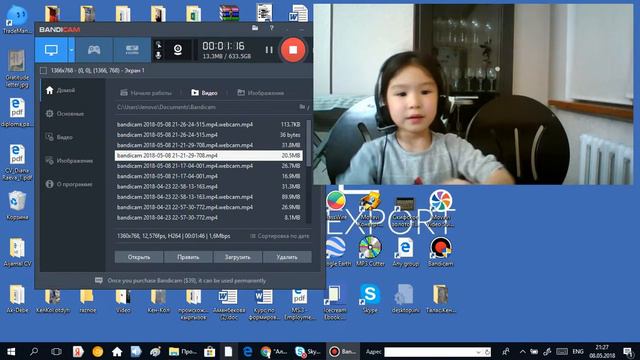Select Bandicam screen recording mode
This screenshot has height=360, width=640.
[51, 50]
